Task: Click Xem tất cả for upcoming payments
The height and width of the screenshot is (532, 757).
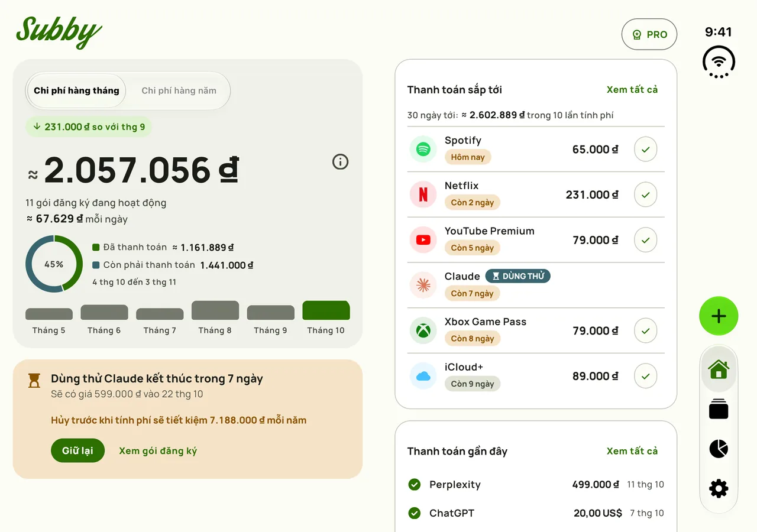Action: point(632,89)
